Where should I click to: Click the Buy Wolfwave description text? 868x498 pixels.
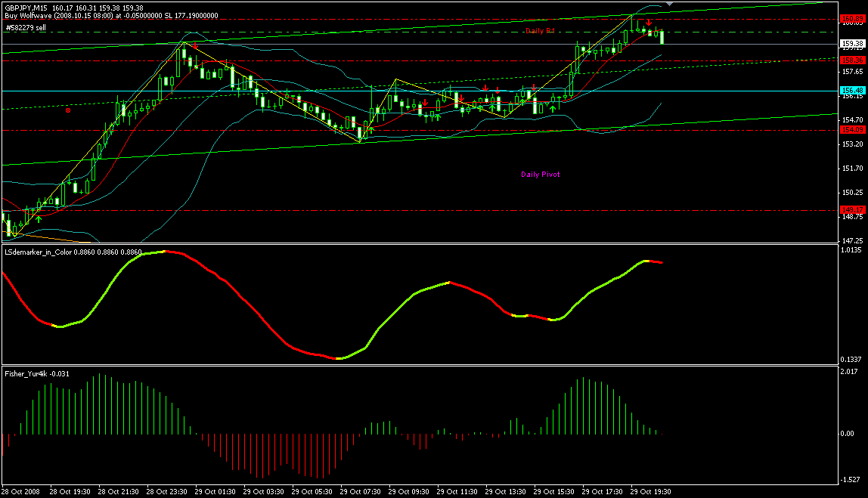[x=111, y=15]
